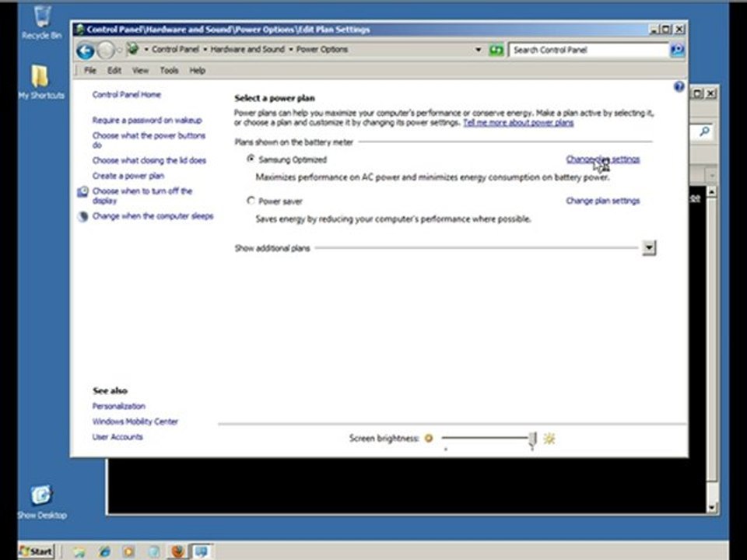Screen dimensions: 747x560
Task: Expand Show additional plans
Action: point(649,247)
